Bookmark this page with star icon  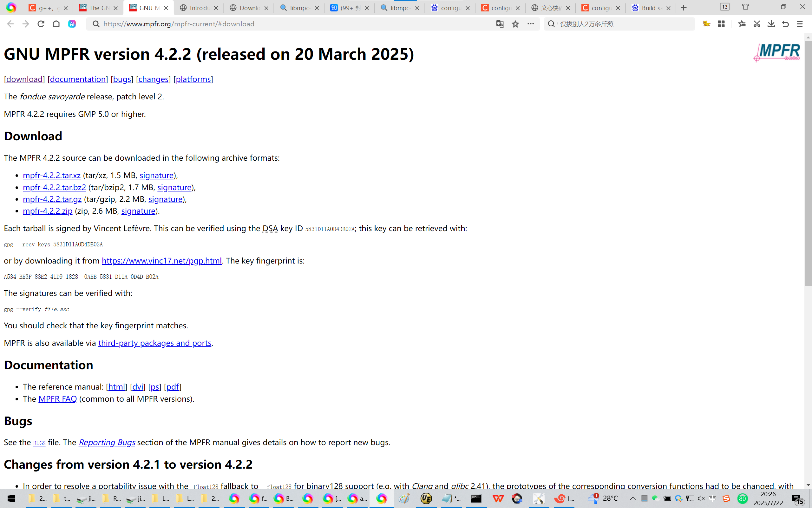coord(515,24)
